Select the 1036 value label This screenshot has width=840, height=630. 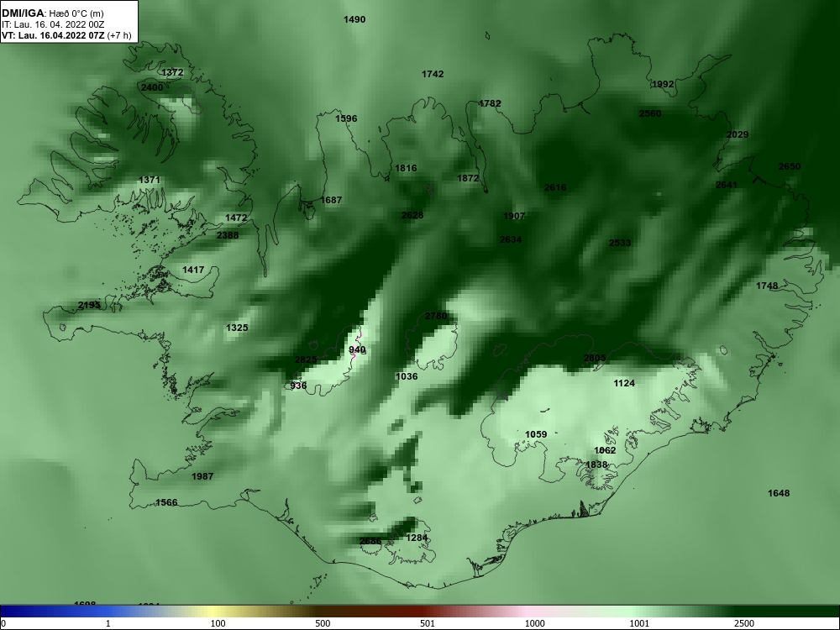[x=406, y=376]
